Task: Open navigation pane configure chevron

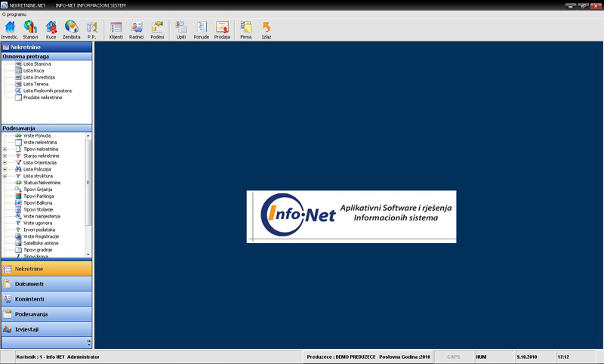Action: (89, 342)
